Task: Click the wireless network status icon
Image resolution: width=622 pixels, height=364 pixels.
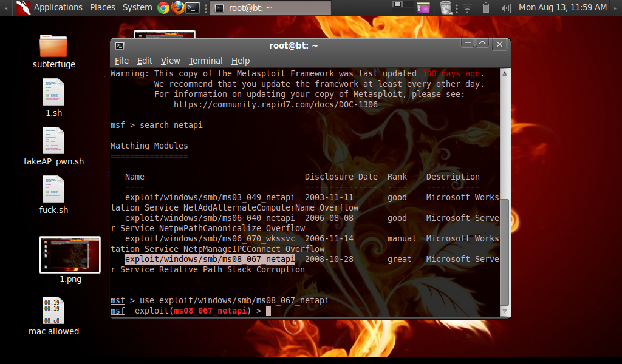Action: coord(467,7)
